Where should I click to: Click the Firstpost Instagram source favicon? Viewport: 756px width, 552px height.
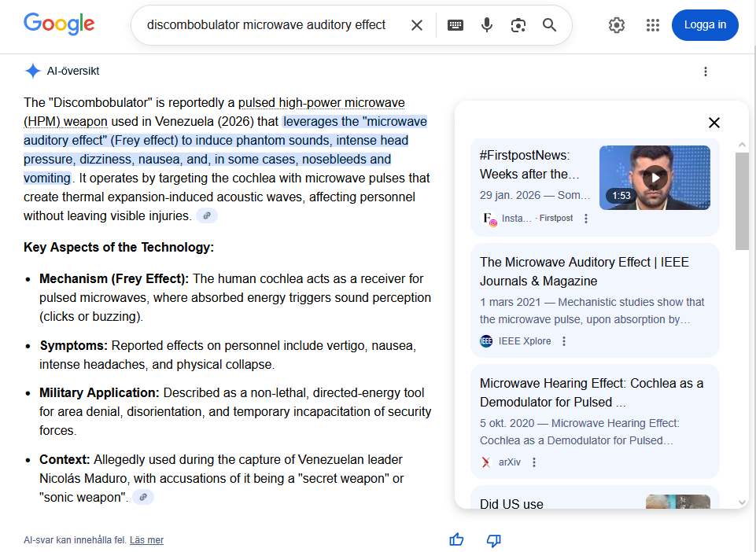click(489, 219)
